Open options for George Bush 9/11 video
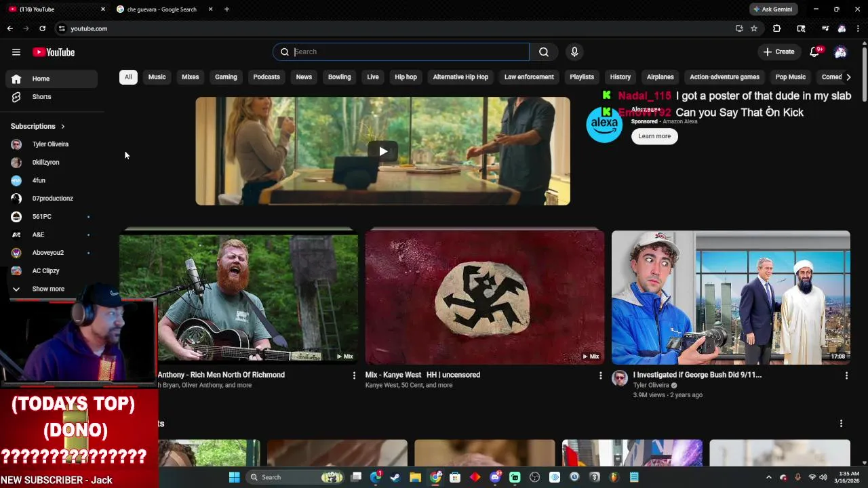The width and height of the screenshot is (868, 488). click(x=846, y=375)
